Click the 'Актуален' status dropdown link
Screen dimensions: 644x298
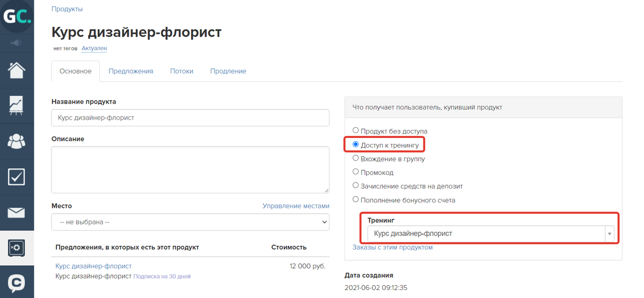(94, 48)
